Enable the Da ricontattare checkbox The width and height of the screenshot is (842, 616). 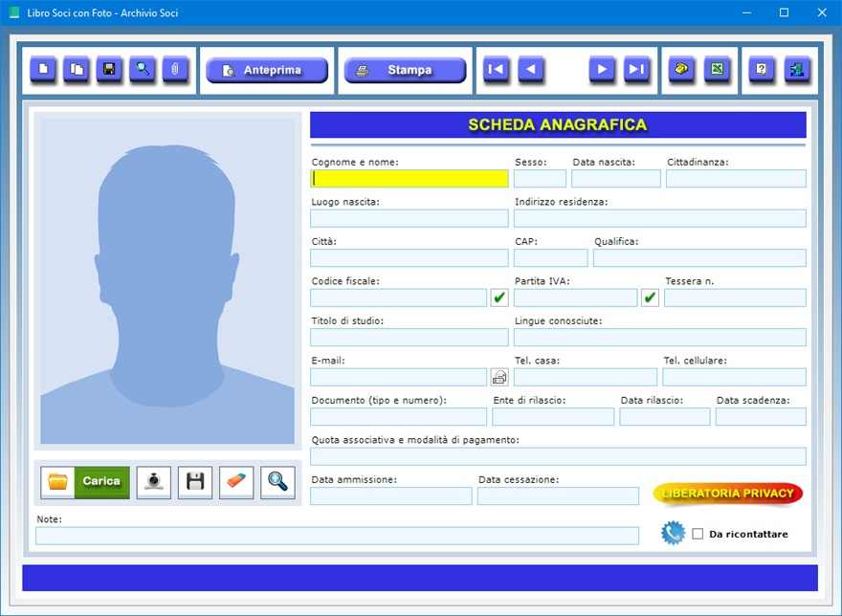[x=698, y=534]
